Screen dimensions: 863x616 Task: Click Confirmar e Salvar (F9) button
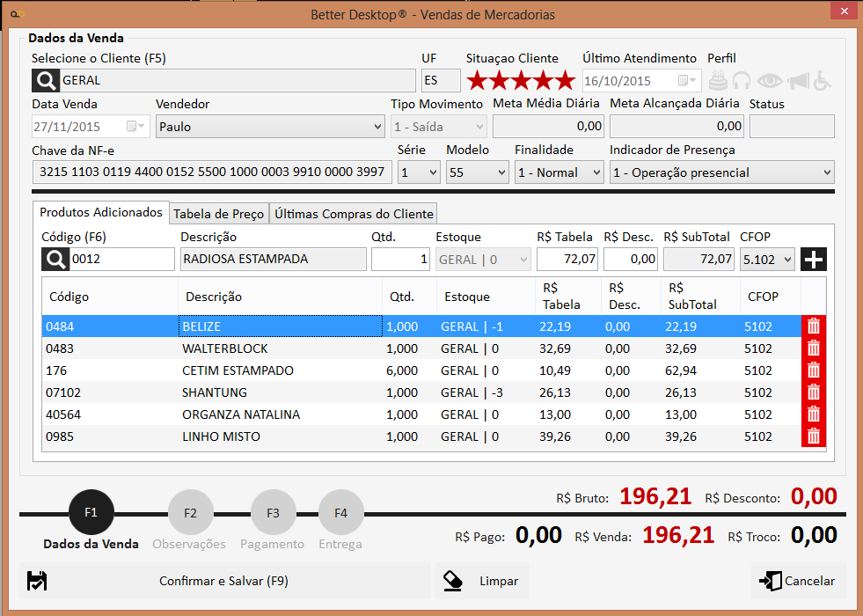tap(224, 581)
